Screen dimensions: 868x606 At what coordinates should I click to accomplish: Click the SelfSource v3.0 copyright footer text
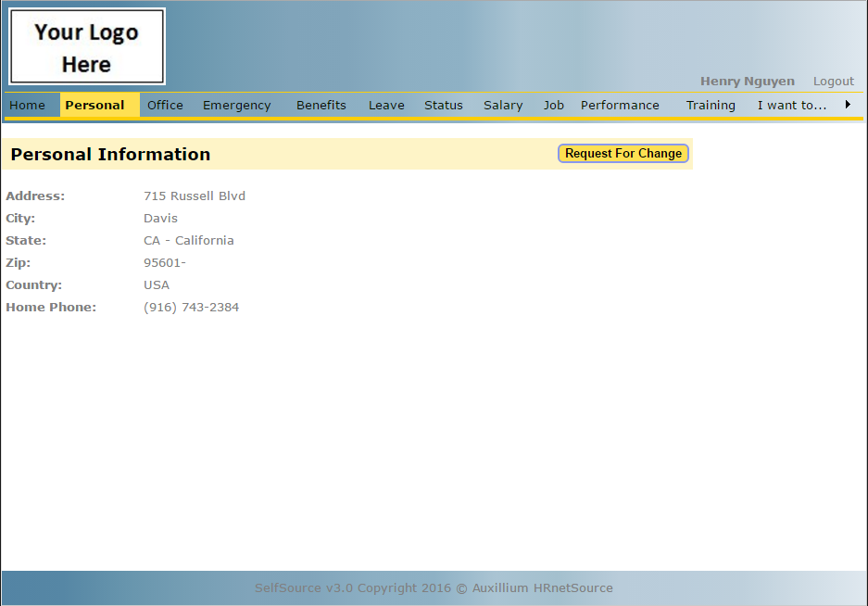coord(434,587)
